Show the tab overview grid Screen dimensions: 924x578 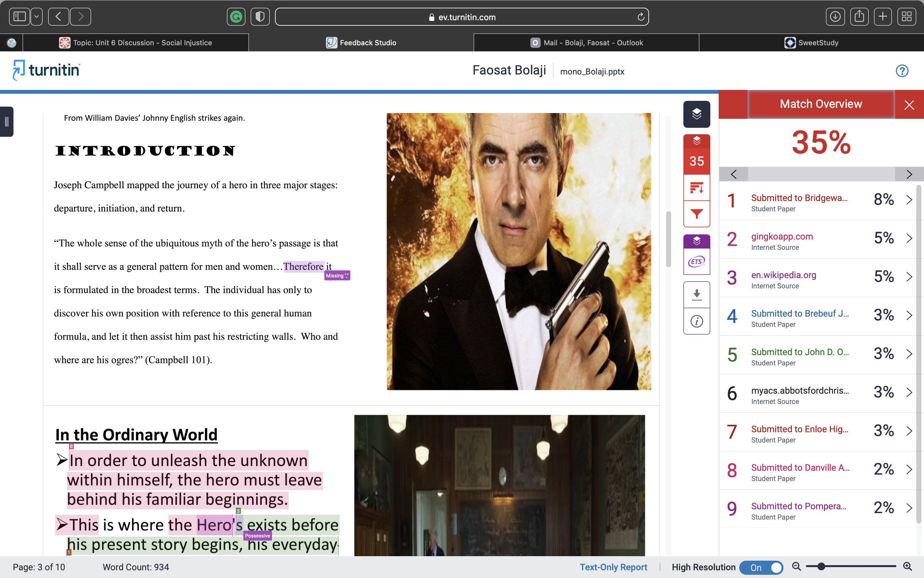pyautogui.click(x=907, y=17)
